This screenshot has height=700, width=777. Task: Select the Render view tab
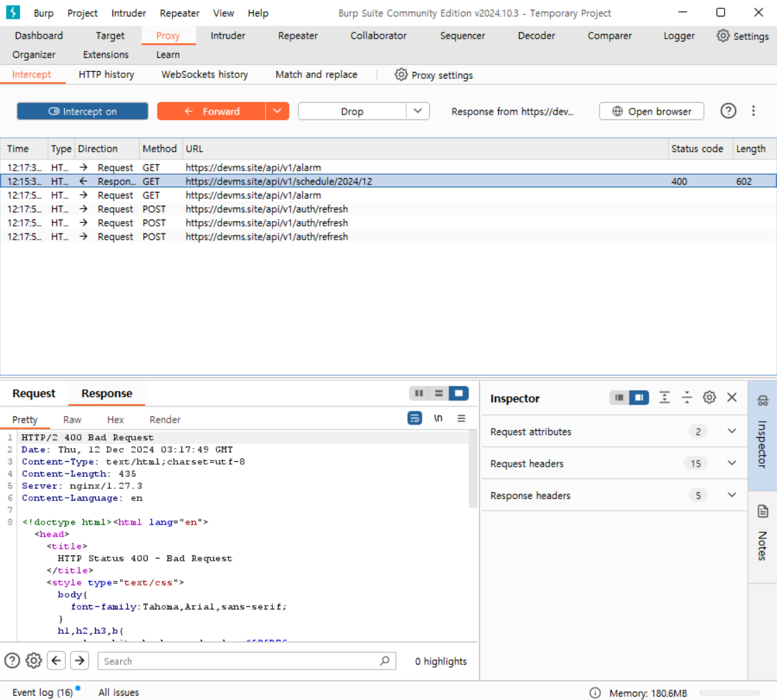click(x=165, y=420)
